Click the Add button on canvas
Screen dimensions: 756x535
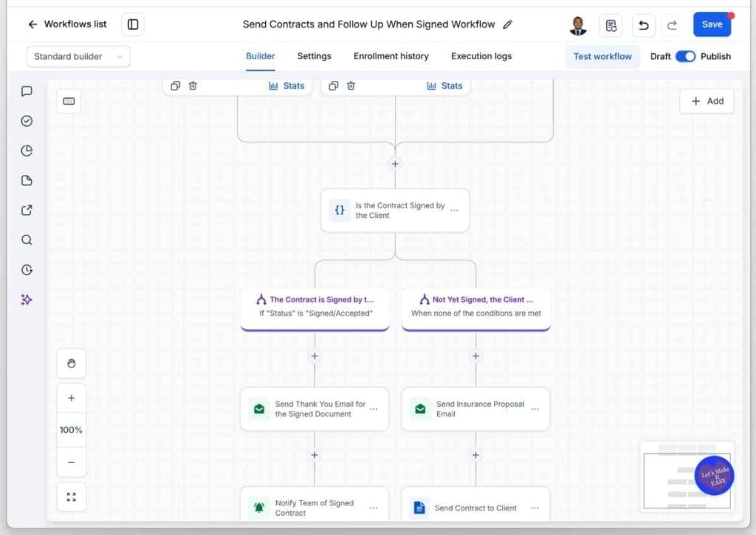click(707, 101)
